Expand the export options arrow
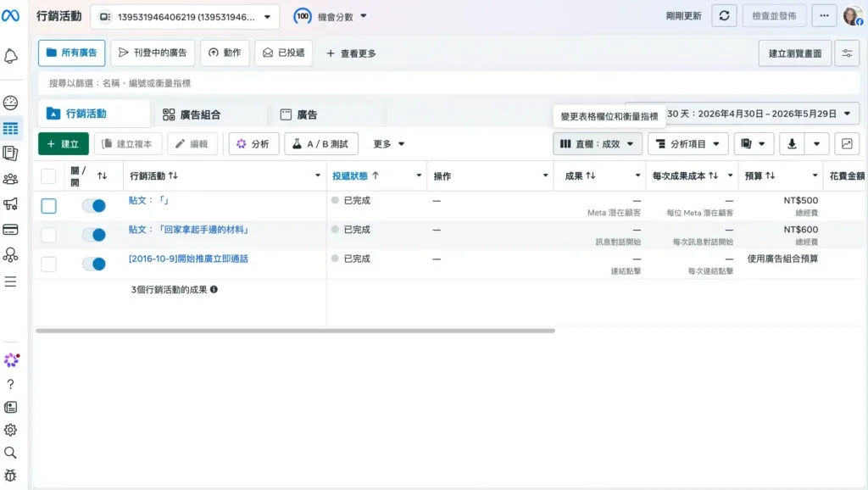This screenshot has width=868, height=490. tap(816, 144)
